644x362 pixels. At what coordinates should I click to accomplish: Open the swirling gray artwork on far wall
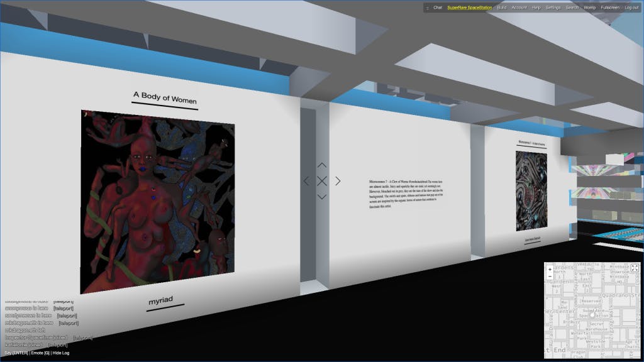(x=531, y=191)
